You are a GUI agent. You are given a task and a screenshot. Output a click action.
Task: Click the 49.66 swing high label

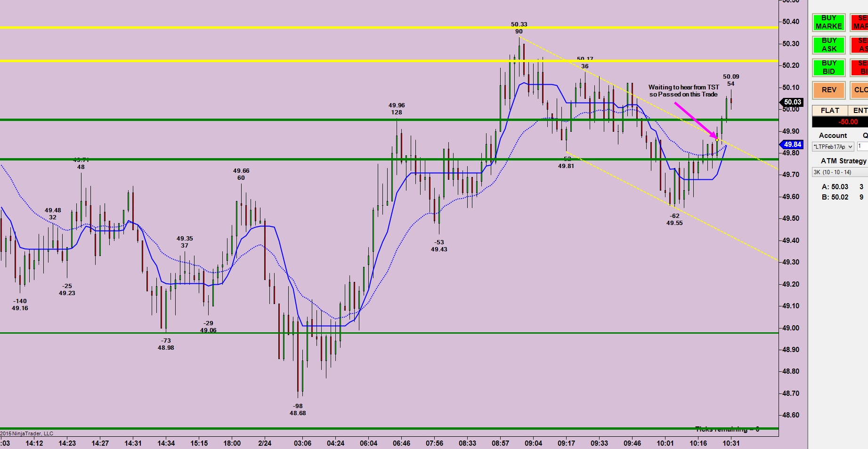[241, 171]
